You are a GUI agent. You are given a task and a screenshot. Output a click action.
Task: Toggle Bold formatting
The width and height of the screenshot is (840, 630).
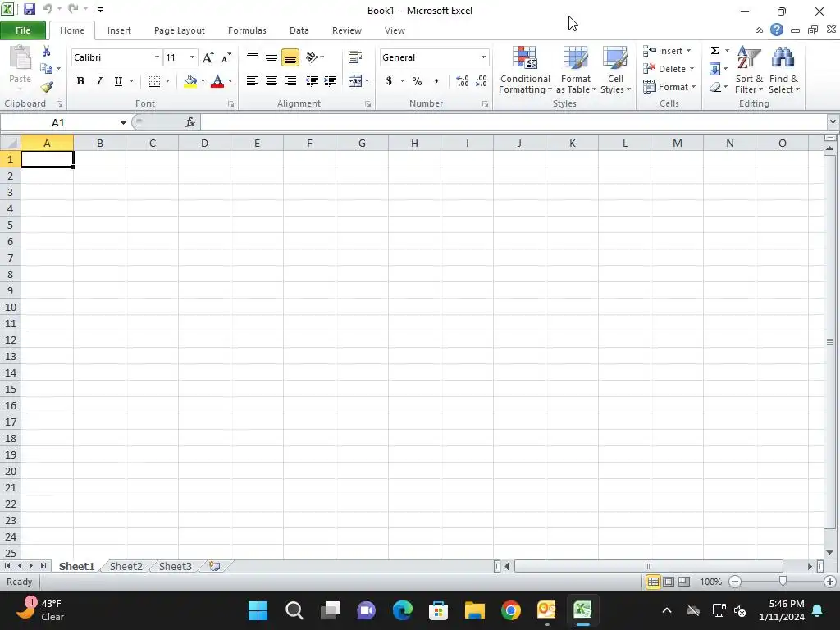click(x=80, y=81)
